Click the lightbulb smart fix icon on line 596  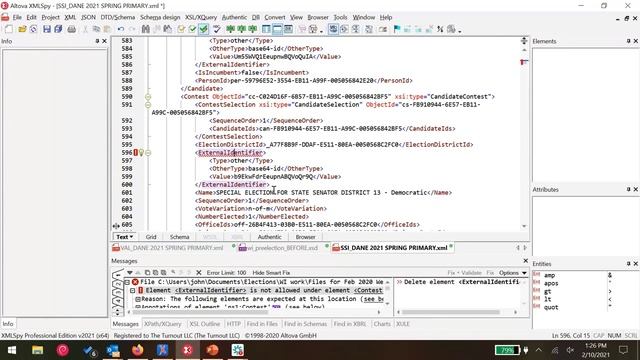click(141, 153)
